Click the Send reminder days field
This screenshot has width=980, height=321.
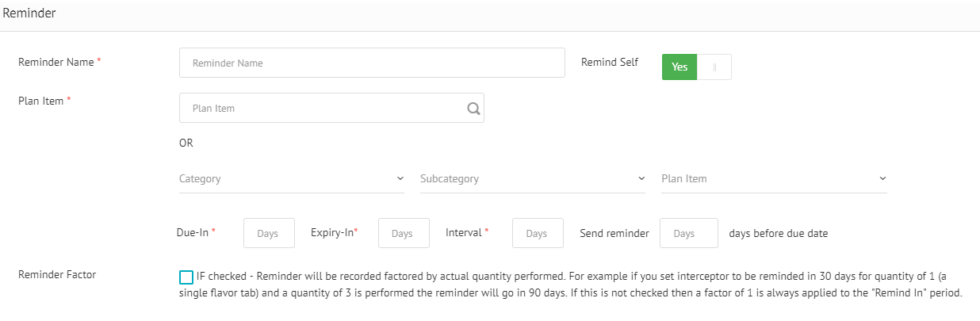688,234
